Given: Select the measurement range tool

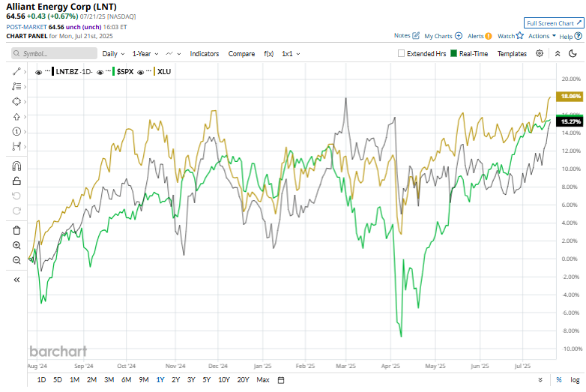Looking at the screenshot, I should pos(16,146).
